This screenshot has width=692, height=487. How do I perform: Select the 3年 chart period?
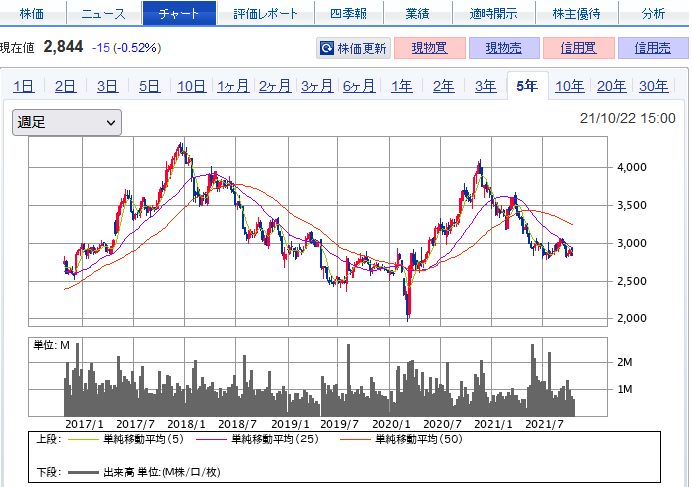[x=485, y=86]
